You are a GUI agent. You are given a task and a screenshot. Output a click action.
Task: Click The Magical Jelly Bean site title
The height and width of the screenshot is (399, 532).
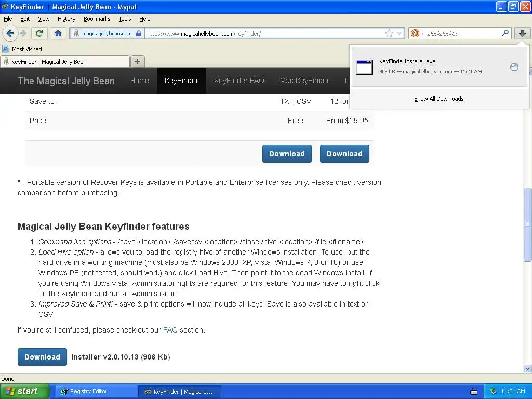(x=66, y=81)
